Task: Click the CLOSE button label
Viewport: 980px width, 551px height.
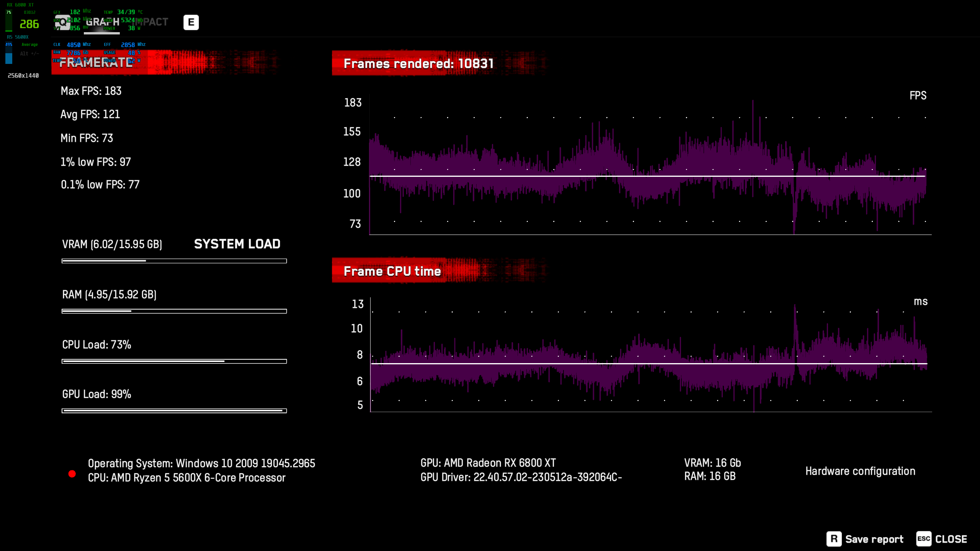Action: pos(951,539)
